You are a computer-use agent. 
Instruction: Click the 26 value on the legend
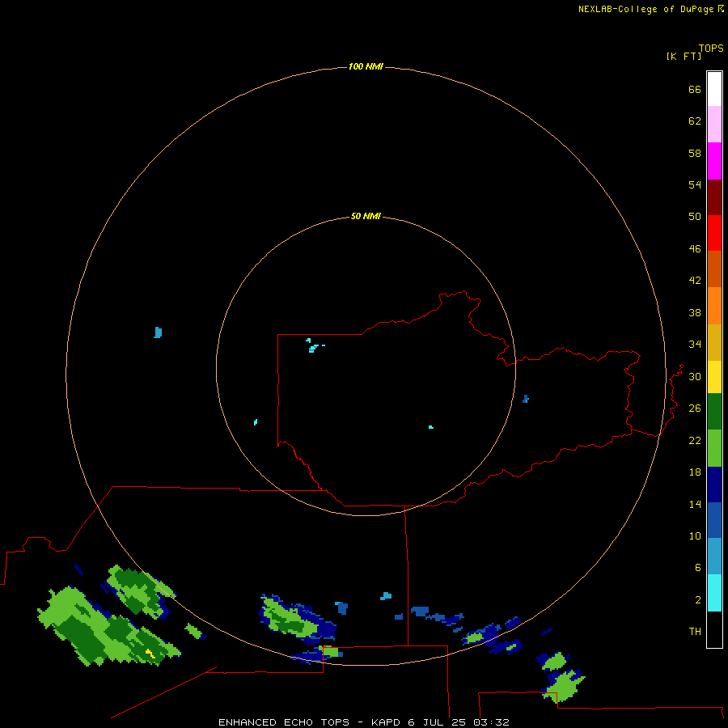(695, 408)
